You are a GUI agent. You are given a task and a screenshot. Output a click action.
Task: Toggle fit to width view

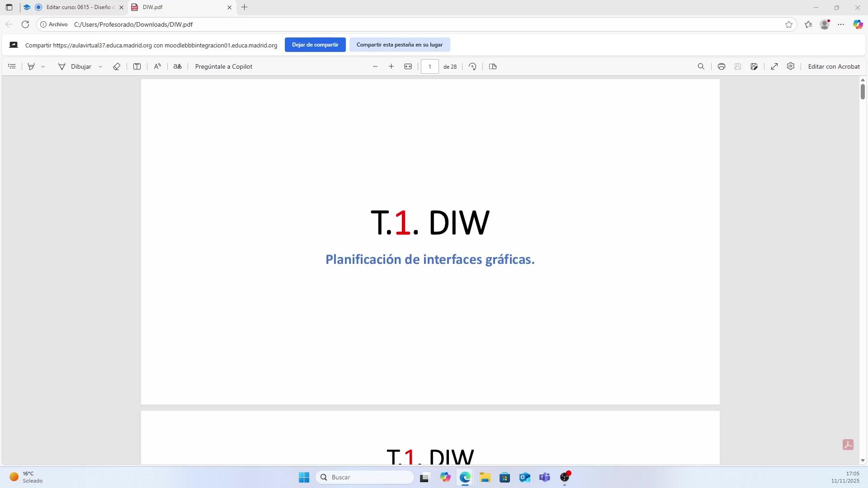pyautogui.click(x=408, y=66)
